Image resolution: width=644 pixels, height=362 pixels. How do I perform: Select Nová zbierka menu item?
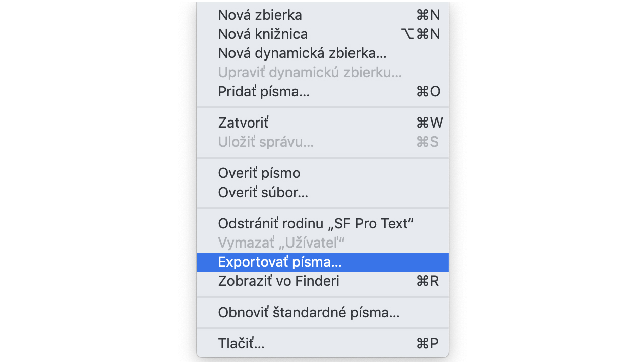[x=322, y=15]
